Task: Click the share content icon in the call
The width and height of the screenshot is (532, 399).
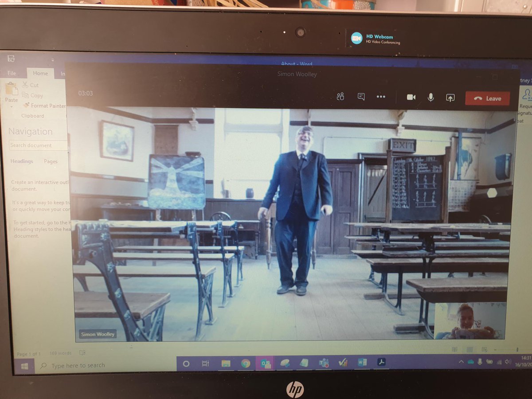Action: click(450, 98)
